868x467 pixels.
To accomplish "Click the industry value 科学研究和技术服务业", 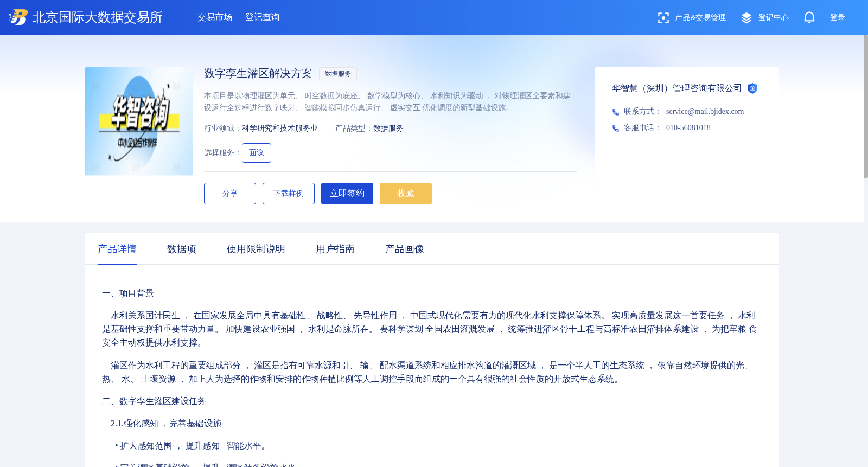I will point(280,129).
